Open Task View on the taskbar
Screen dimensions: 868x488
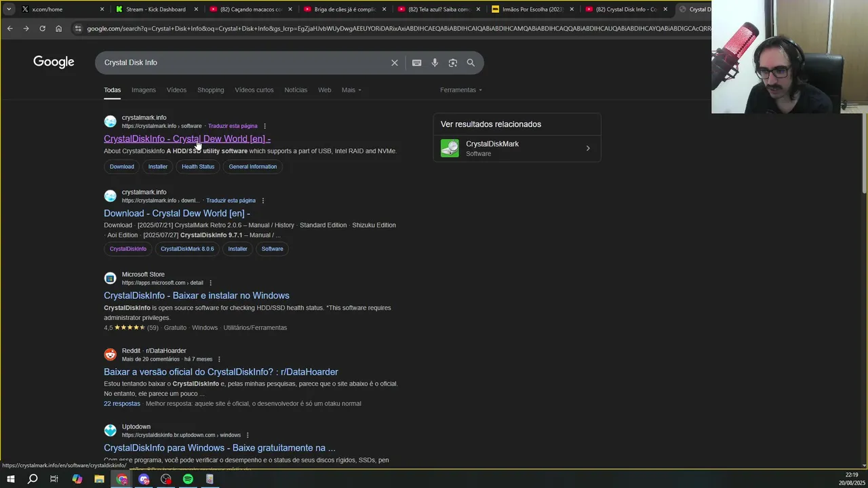click(54, 479)
